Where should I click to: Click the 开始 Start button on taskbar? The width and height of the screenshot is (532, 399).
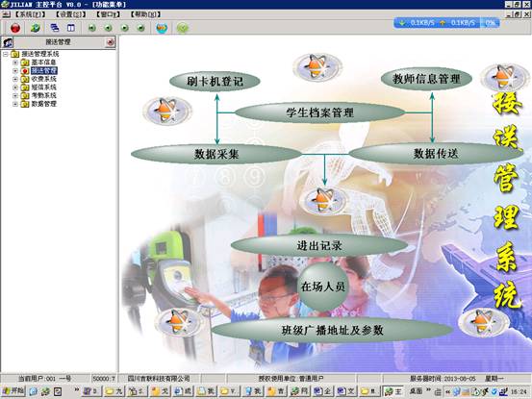(x=13, y=391)
